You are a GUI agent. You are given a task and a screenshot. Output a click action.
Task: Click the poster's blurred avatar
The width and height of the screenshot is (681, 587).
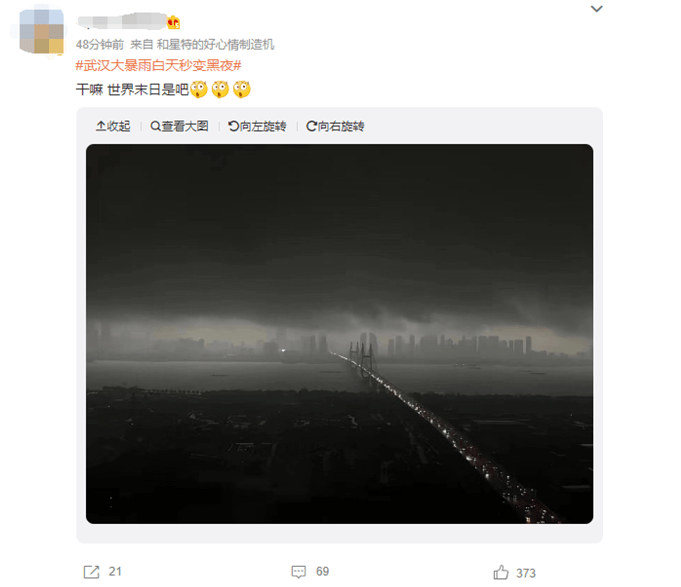42,31
